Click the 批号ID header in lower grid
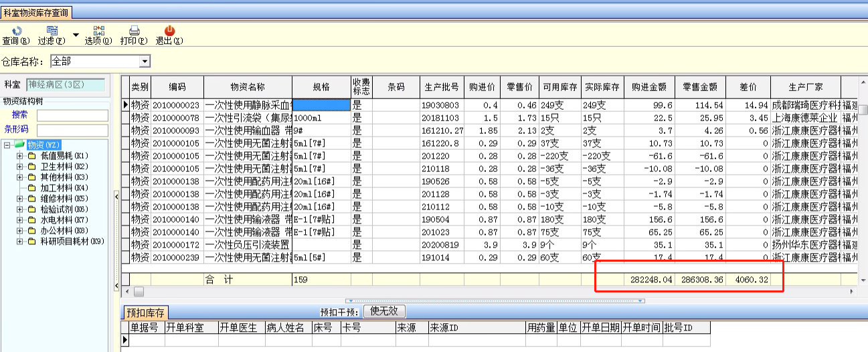868x352 pixels. [x=687, y=327]
